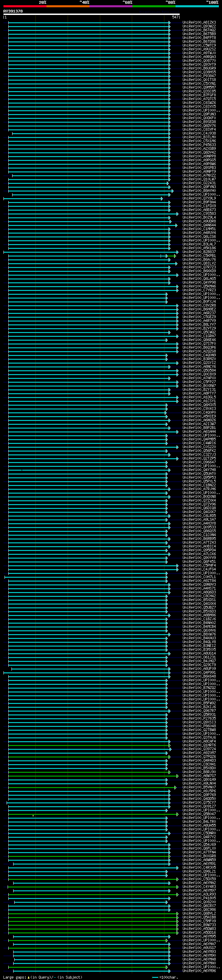This screenshot has height=980, width=222.
Task: Select the query name AV391378
Action: 13,11
